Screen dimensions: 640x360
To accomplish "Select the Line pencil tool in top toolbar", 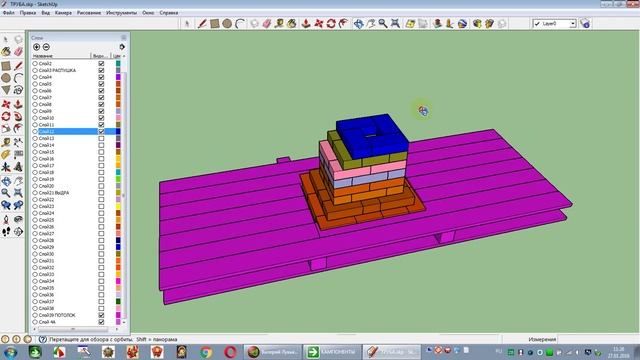I will point(202,24).
